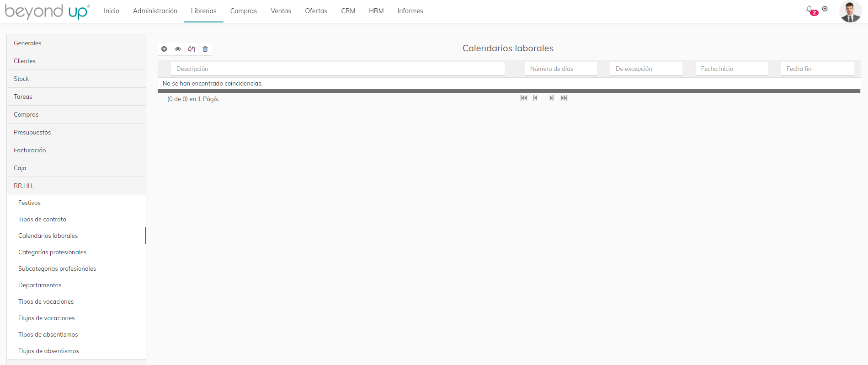The image size is (868, 365).
Task: Click the add new calendar plus icon
Action: point(164,49)
